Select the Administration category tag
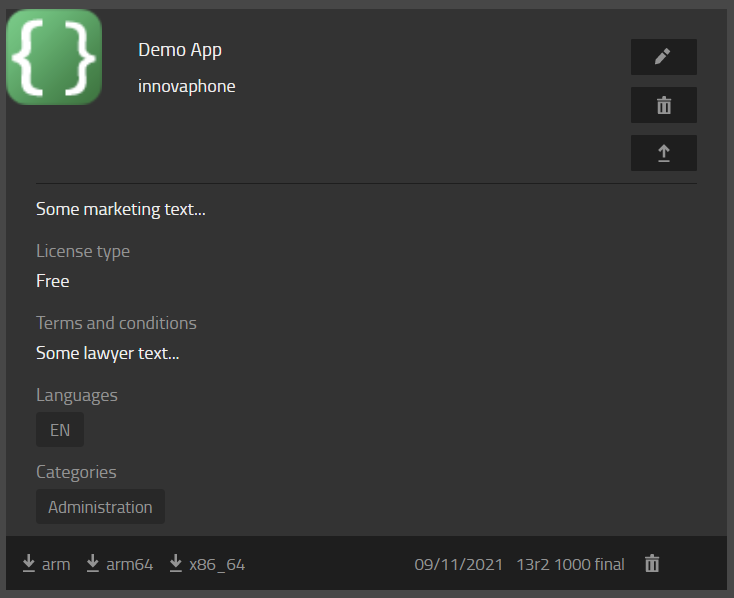The height and width of the screenshot is (598, 734). (x=100, y=507)
